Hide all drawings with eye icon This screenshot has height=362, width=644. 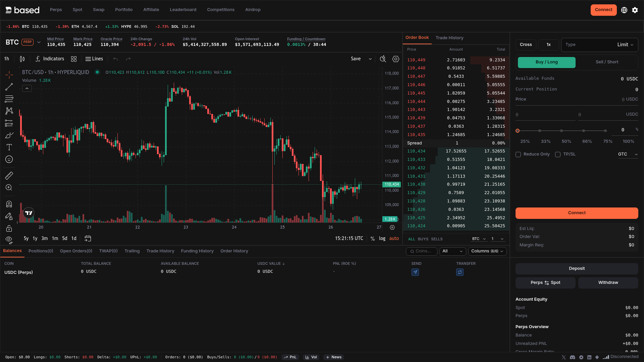tap(9, 240)
